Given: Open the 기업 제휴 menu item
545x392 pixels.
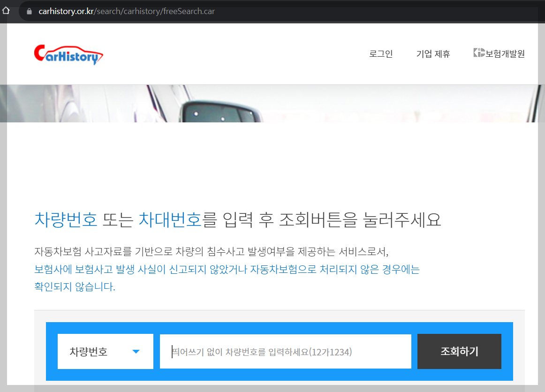Looking at the screenshot, I should pyautogui.click(x=433, y=54).
